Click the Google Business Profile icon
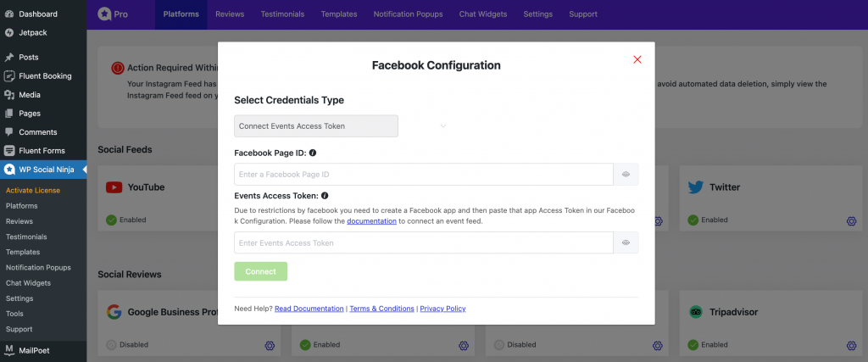This screenshot has width=868, height=362. [x=114, y=312]
